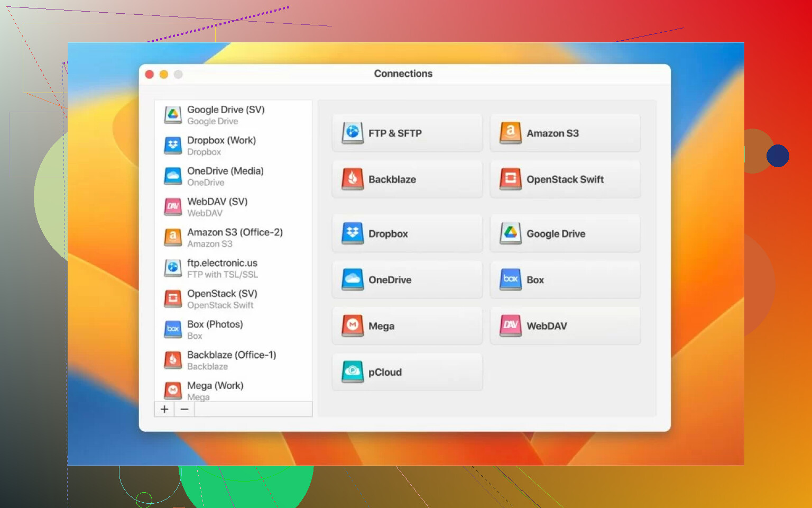The width and height of the screenshot is (812, 508).
Task: Select 'OneDrive (Media)' in connections list
Action: tap(233, 176)
